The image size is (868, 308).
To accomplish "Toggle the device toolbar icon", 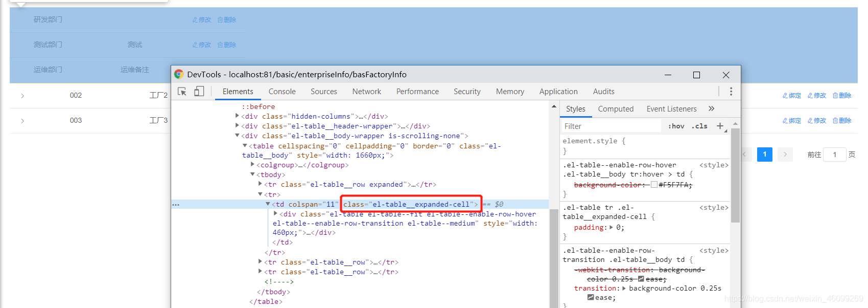I will pyautogui.click(x=199, y=92).
